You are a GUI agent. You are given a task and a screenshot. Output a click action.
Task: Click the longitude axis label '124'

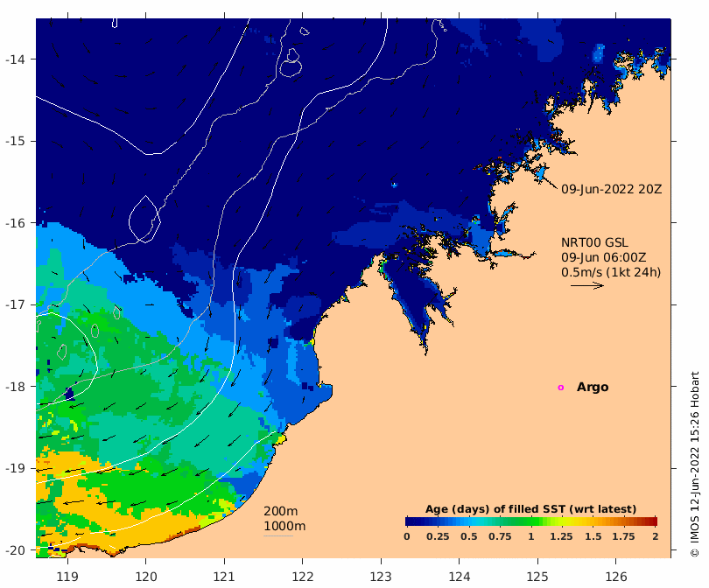459,577
